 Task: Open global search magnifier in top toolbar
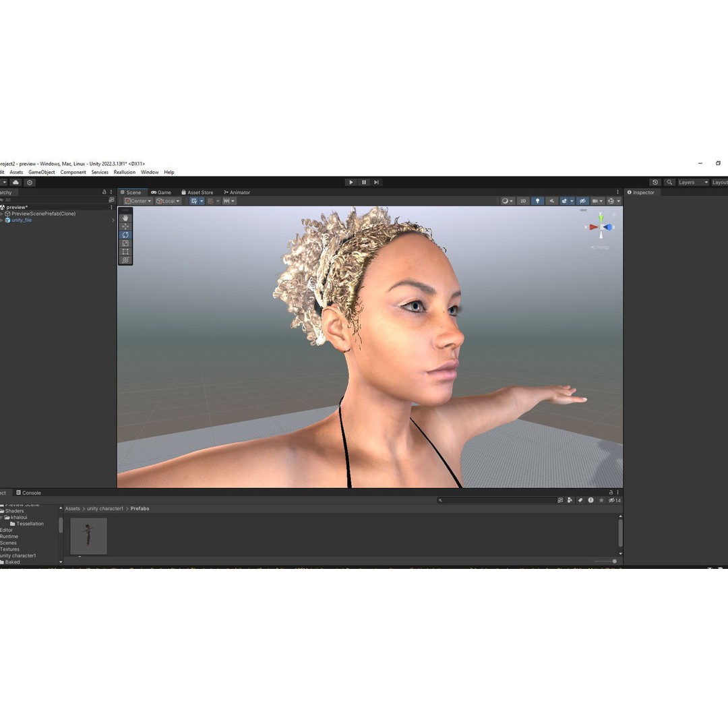coord(669,183)
